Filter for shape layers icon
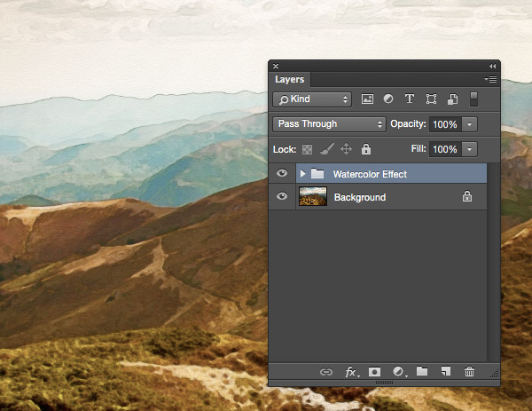This screenshot has height=411, width=532. coord(431,99)
